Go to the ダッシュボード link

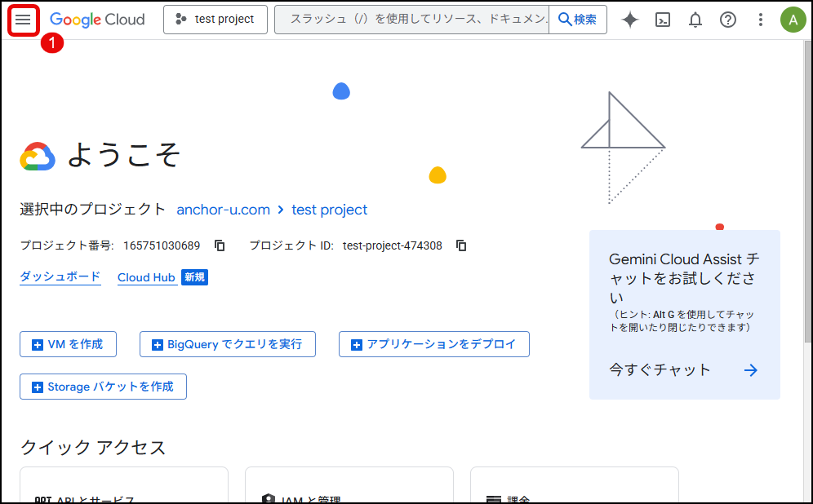60,277
